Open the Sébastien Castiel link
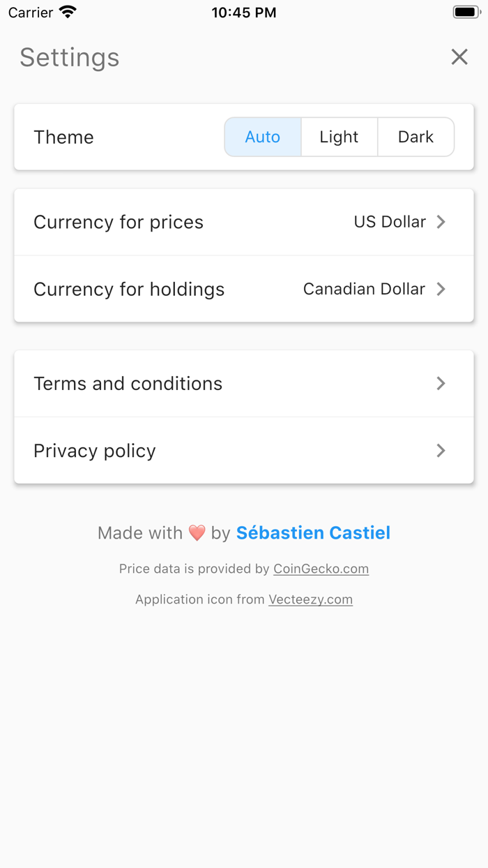 (312, 532)
